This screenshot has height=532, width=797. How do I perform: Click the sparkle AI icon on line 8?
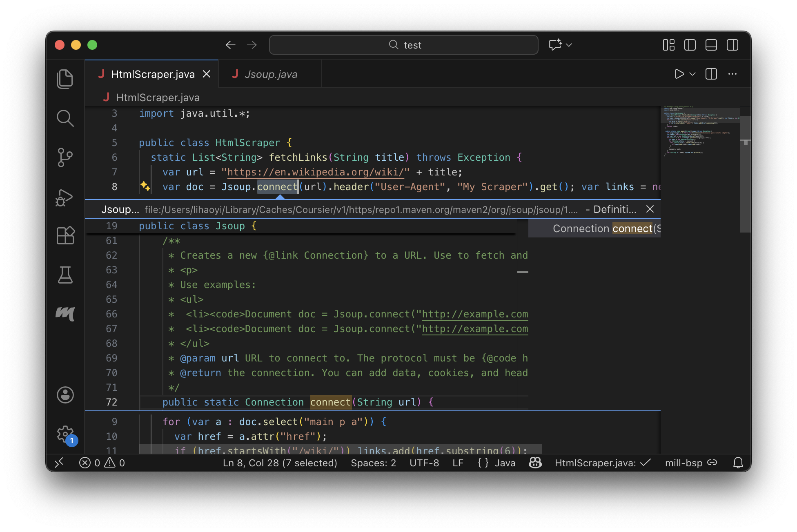tap(145, 186)
